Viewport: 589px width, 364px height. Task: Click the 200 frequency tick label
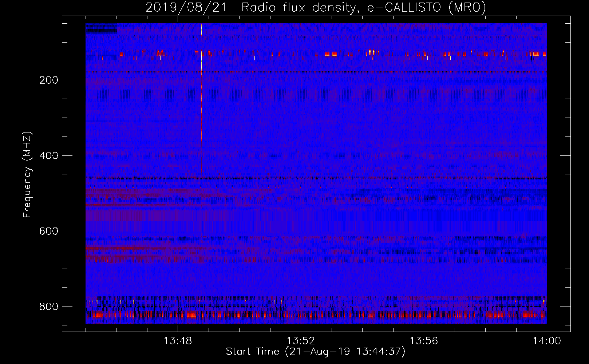pyautogui.click(x=49, y=80)
